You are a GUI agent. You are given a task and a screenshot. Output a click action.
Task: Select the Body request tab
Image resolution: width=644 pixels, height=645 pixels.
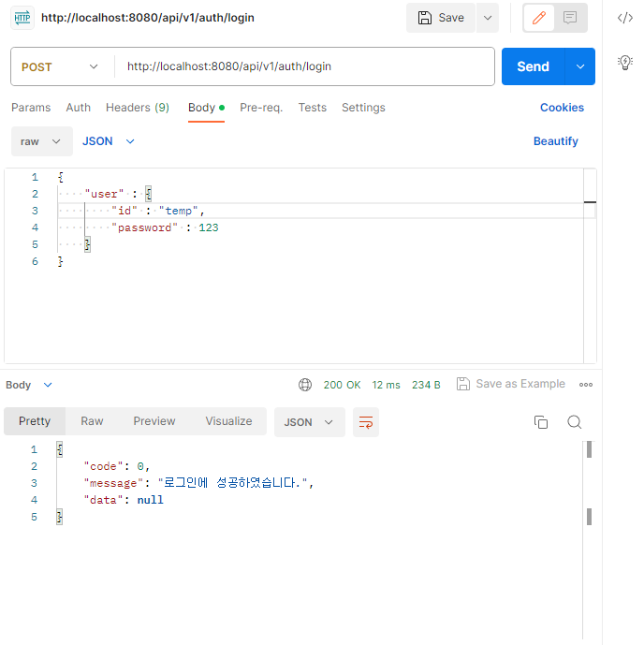tap(206, 108)
